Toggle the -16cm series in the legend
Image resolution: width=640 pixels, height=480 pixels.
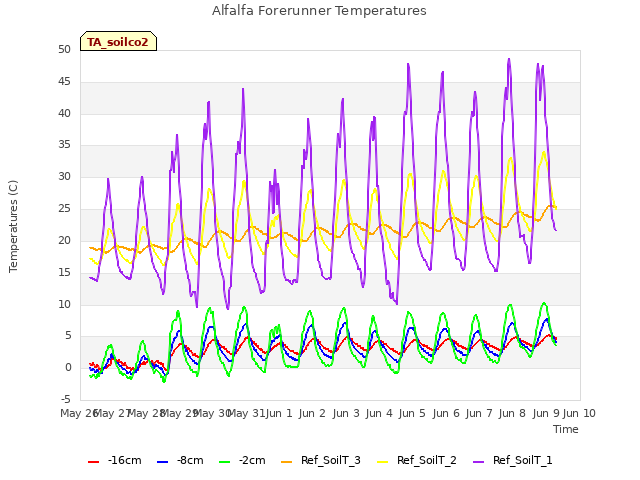coord(115,460)
